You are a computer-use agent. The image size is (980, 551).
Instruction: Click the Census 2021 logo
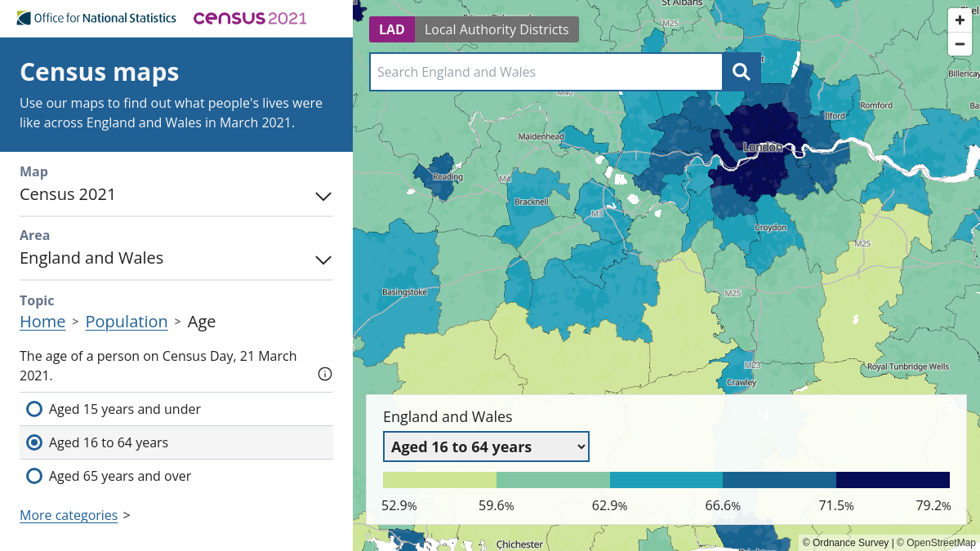point(250,18)
